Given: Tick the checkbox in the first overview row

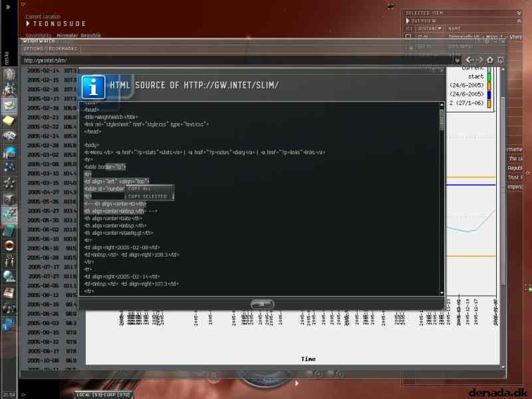Looking at the screenshot, I should click(408, 36).
